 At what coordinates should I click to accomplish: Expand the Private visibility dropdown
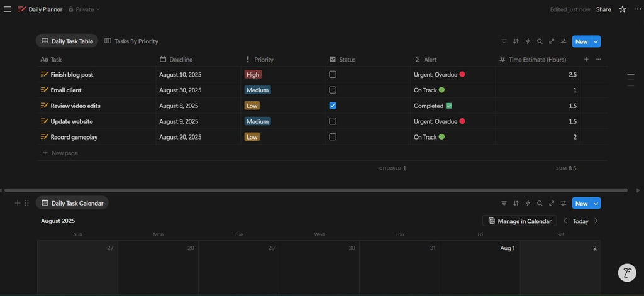pyautogui.click(x=84, y=9)
